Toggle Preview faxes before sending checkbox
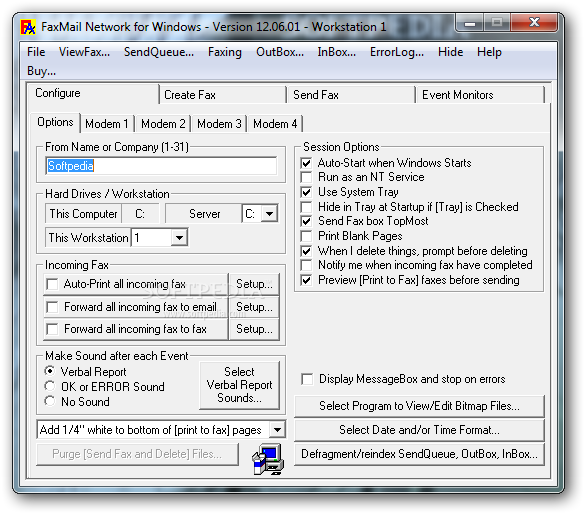The image size is (585, 514). (306, 280)
